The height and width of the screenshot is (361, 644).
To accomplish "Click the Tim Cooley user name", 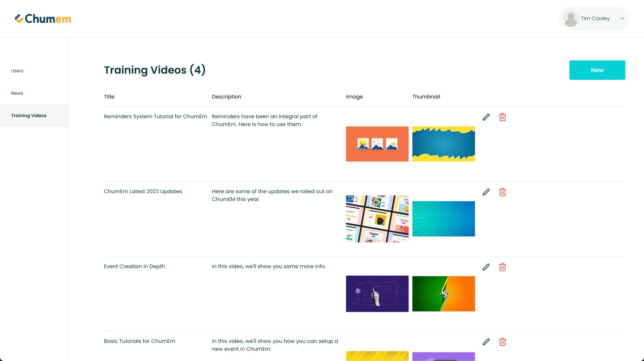I will (x=595, y=19).
